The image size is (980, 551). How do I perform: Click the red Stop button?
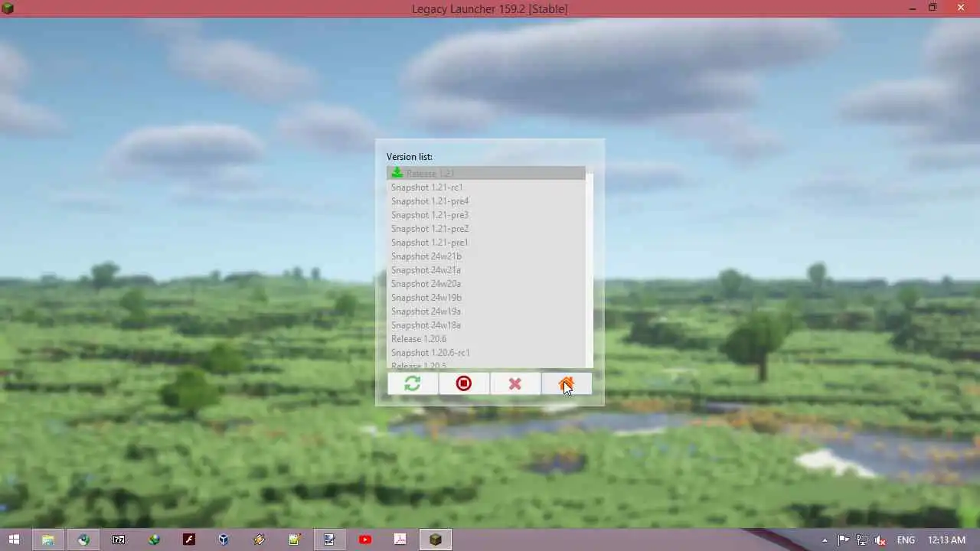(x=464, y=383)
